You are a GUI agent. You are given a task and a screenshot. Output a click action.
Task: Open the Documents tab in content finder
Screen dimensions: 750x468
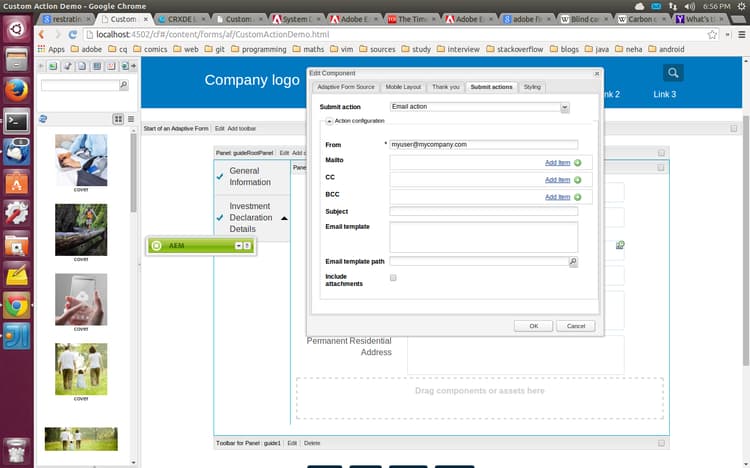[82, 66]
